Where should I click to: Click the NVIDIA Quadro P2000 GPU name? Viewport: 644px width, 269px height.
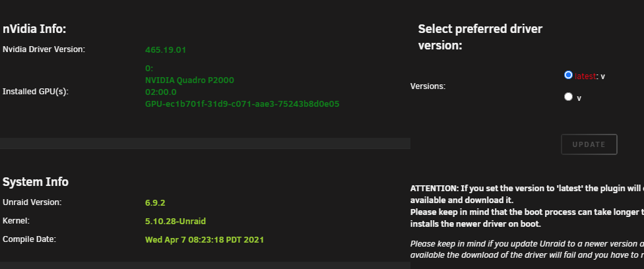pos(189,80)
